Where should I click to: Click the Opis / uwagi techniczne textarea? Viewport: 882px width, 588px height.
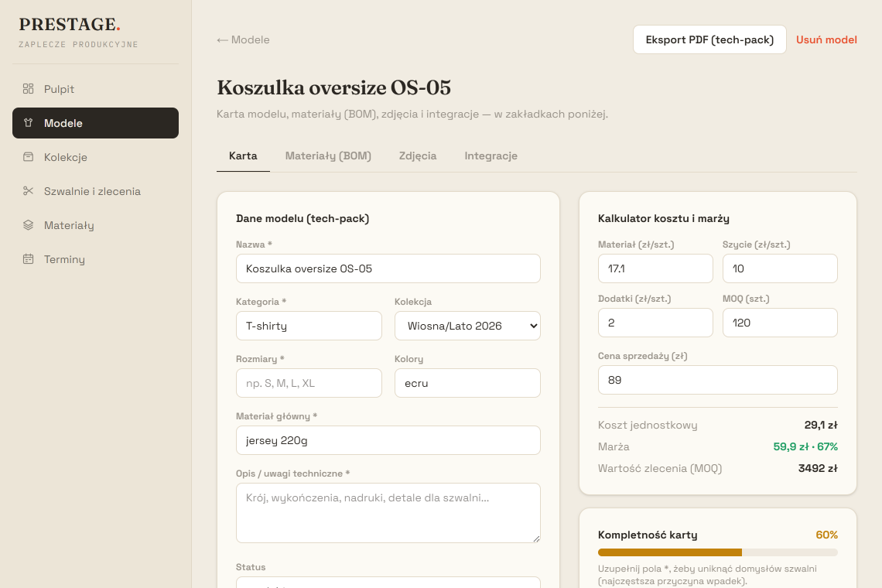(388, 513)
